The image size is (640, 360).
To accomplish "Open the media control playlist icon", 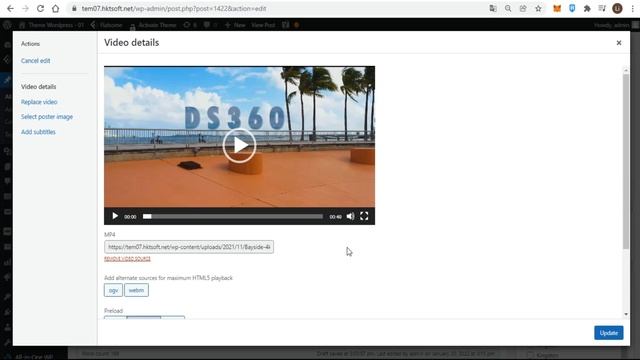I will pos(602,8).
